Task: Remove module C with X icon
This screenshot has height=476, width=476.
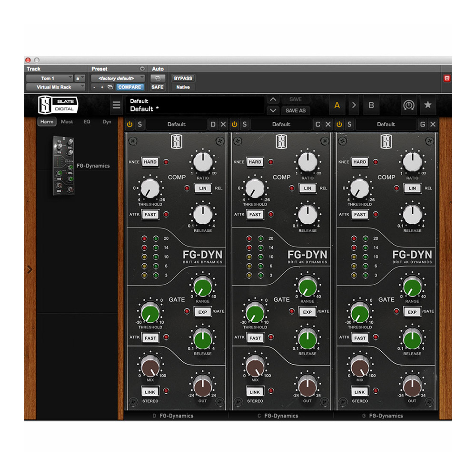Action: point(328,124)
